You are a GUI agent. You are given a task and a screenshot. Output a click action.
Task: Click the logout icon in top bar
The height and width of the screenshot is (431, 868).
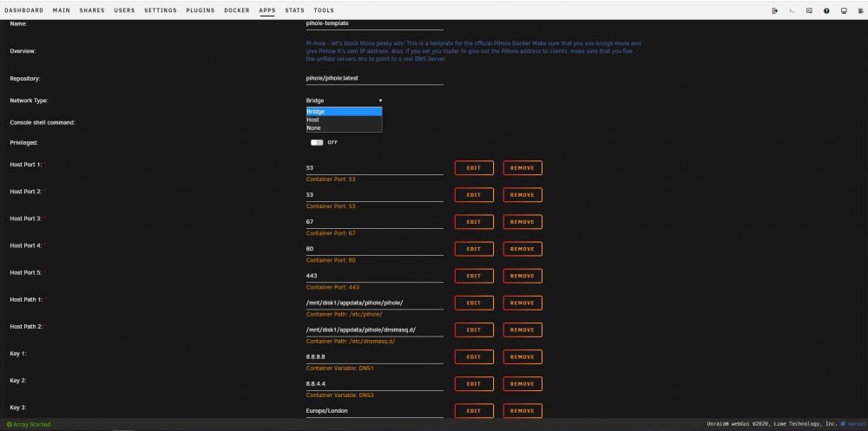774,10
